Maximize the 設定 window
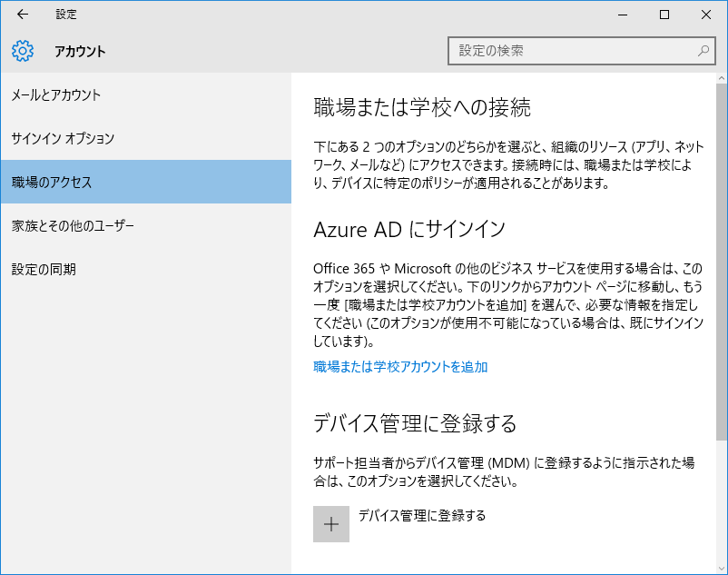This screenshot has height=575, width=728. pos(664,15)
